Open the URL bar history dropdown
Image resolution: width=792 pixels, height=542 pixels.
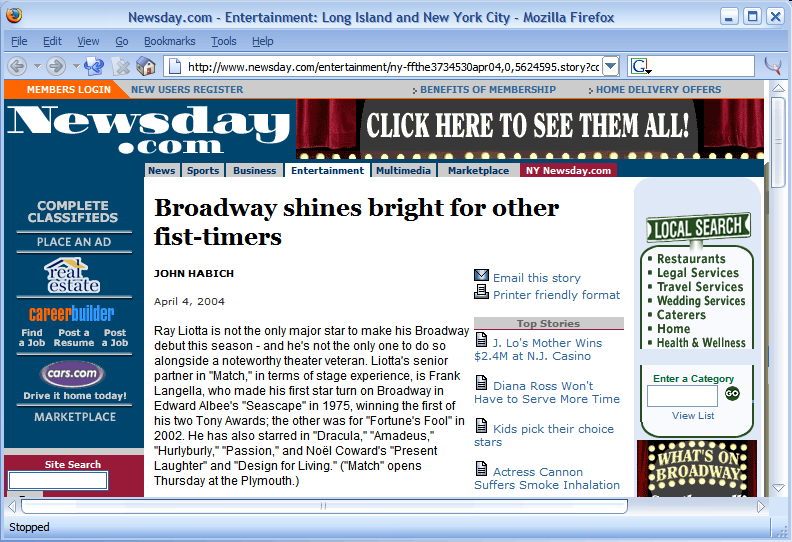point(611,66)
